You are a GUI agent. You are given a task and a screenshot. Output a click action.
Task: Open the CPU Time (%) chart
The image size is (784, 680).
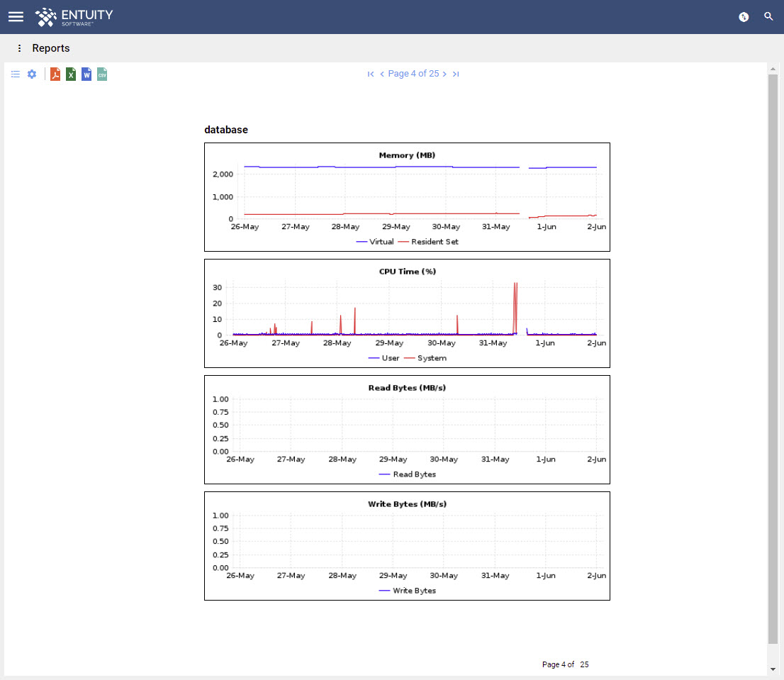(x=407, y=313)
